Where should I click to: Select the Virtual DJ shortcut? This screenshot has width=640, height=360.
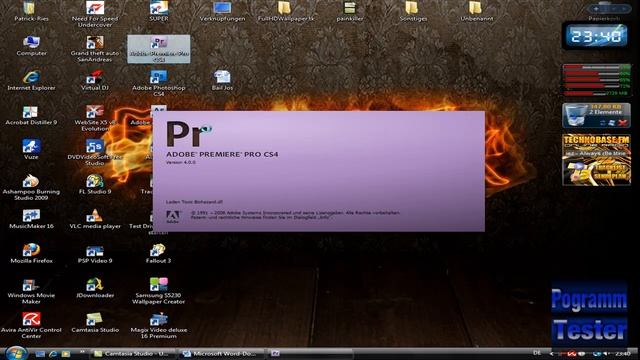click(95, 80)
